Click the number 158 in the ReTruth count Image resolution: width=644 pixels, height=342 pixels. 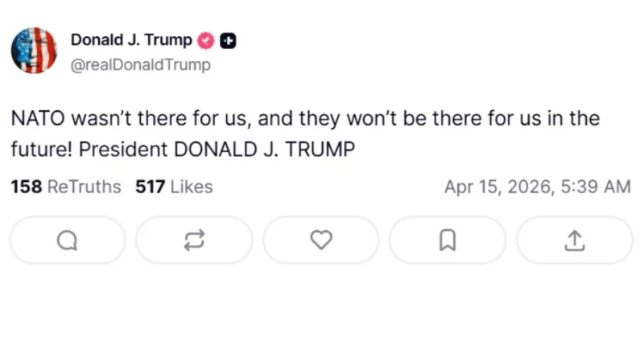tap(26, 187)
